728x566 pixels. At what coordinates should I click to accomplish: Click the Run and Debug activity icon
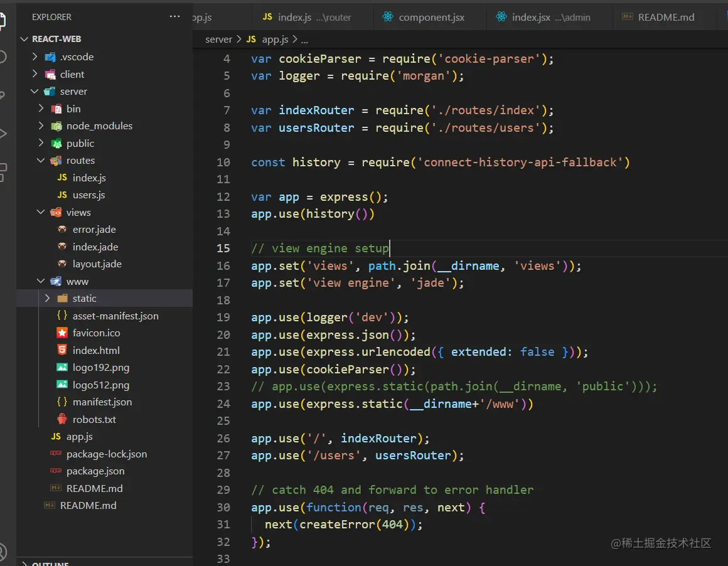[x=3, y=134]
